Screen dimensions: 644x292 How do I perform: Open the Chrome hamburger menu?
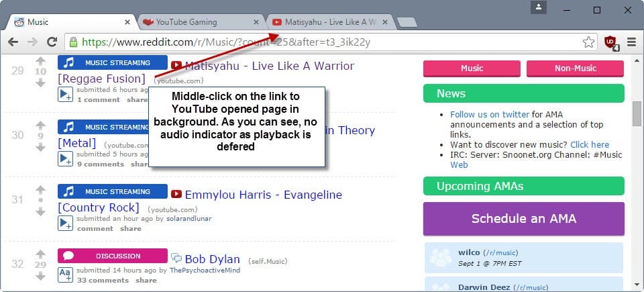[631, 42]
